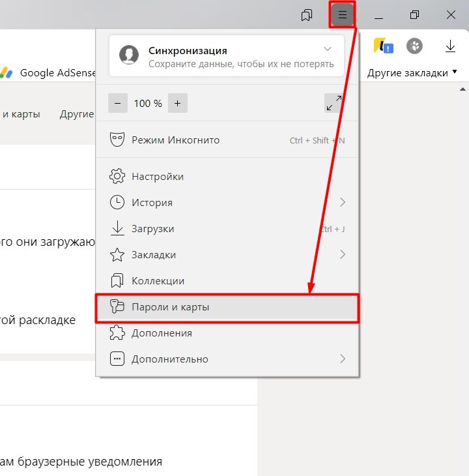Open the Другие закладки folder dropdown
The height and width of the screenshot is (476, 469).
(412, 72)
